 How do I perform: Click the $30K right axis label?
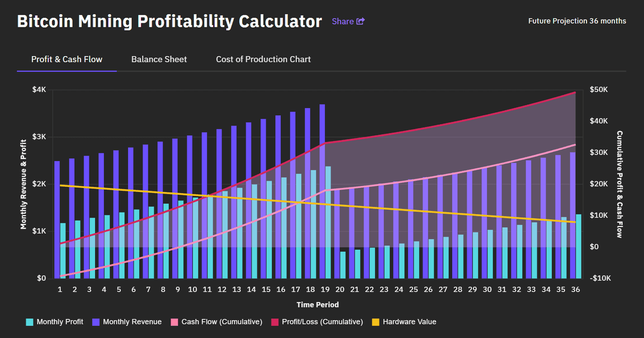coord(598,153)
